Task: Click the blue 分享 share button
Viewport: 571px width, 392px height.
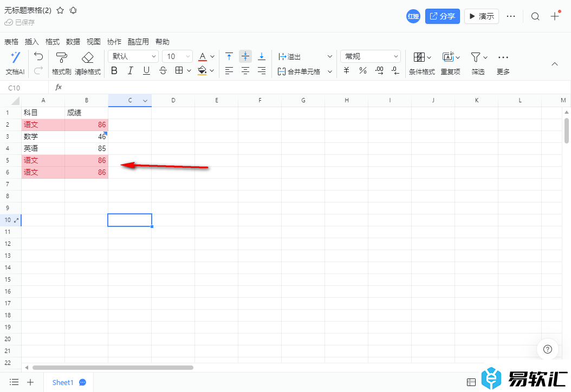Action: (x=443, y=16)
